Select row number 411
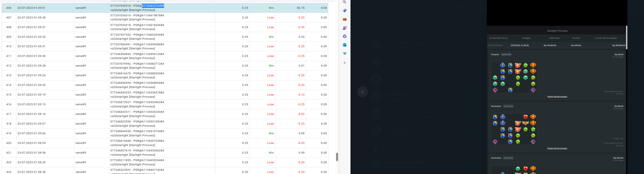Image resolution: width=644 pixels, height=174 pixels. pyautogui.click(x=9, y=56)
